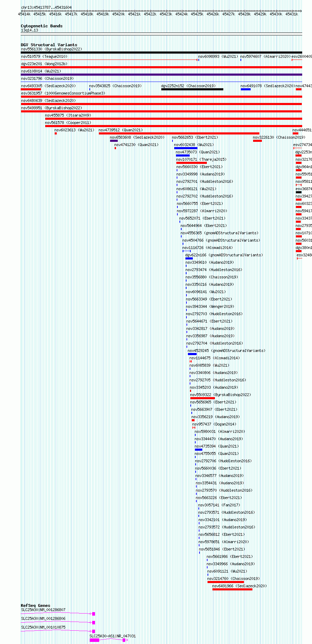Click the magenta SLC25A30-AS1 first exon block
This screenshot has width=312, height=644.
point(94,640)
